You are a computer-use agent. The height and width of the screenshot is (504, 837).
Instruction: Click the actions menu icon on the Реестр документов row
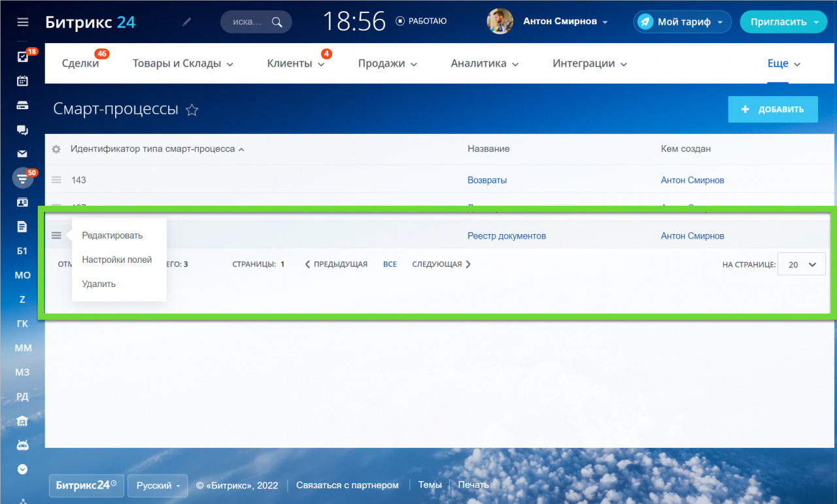click(56, 235)
